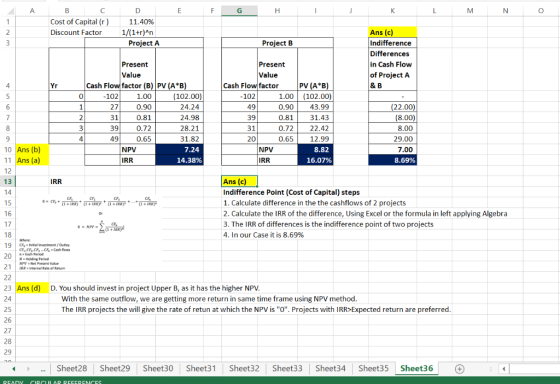Image resolution: width=560 pixels, height=384 pixels.
Task: Go to previous sheet tabs arrow
Action: pos(14,368)
